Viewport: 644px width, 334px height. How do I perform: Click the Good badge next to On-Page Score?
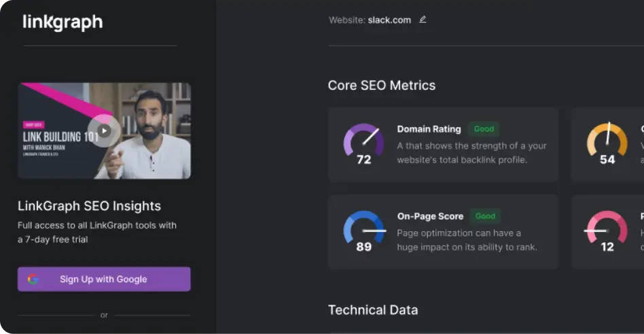tap(485, 216)
